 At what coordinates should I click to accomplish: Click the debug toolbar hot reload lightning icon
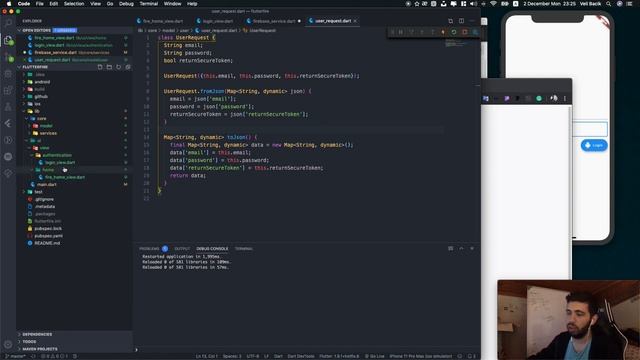coord(443,32)
